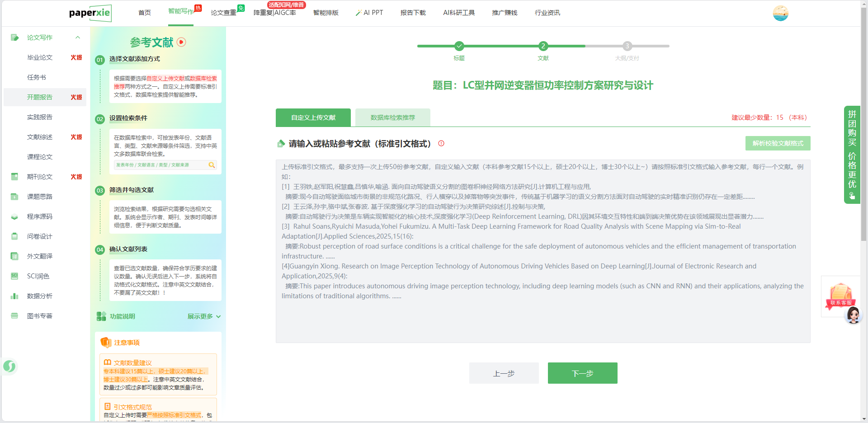The image size is (868, 423).
Task: Click the 期刊论文 sidebar icon
Action: click(x=14, y=177)
